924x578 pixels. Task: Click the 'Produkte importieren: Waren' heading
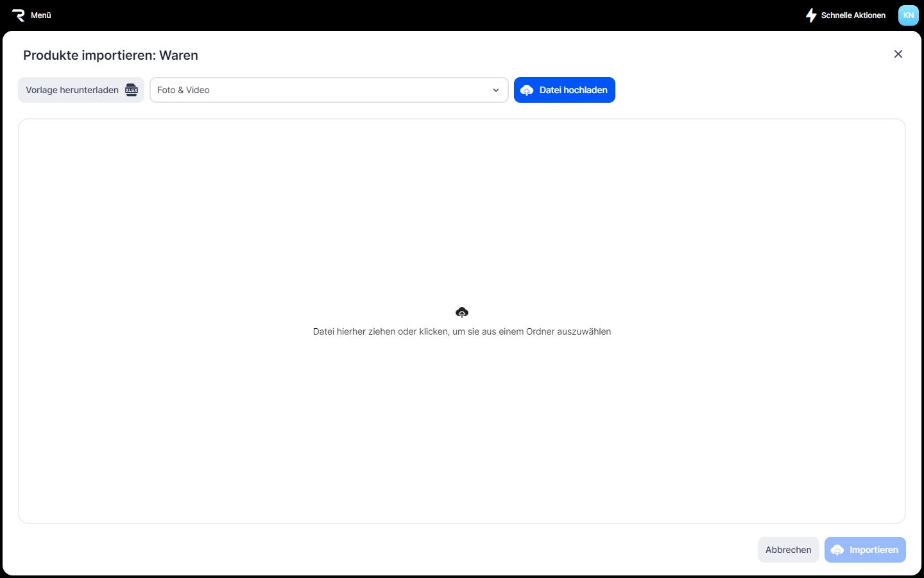[x=110, y=55]
